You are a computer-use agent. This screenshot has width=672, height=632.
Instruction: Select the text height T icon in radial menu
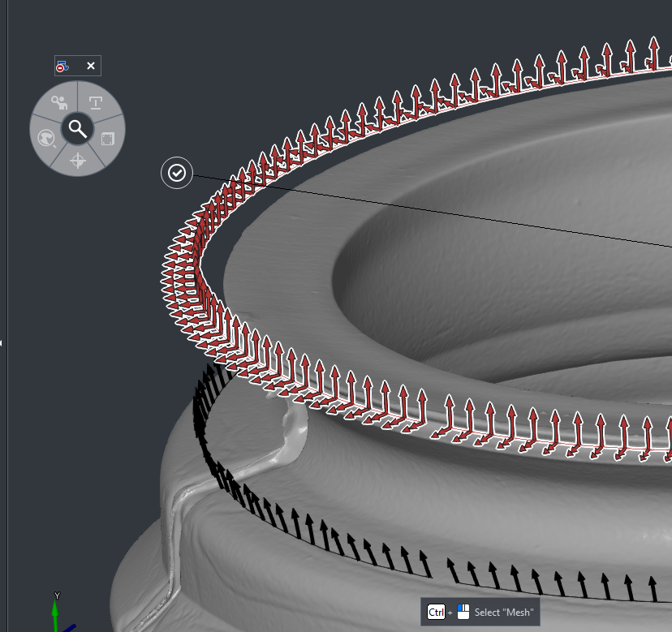95,103
